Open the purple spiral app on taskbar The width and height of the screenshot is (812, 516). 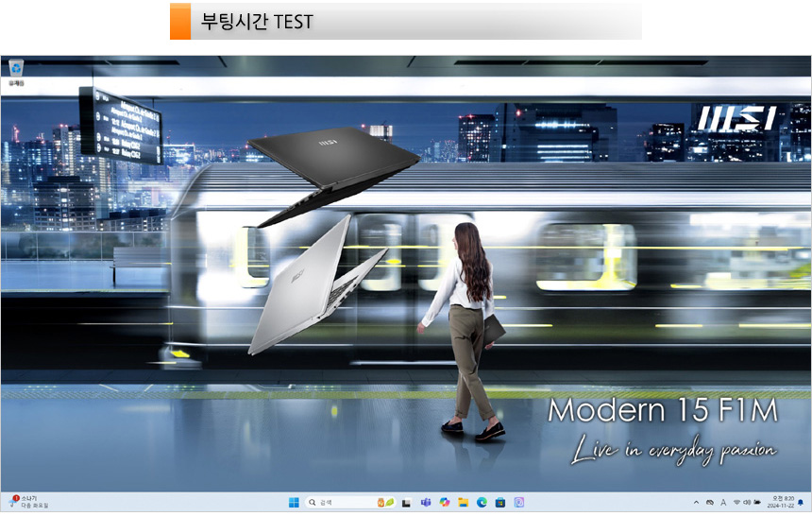[519, 503]
